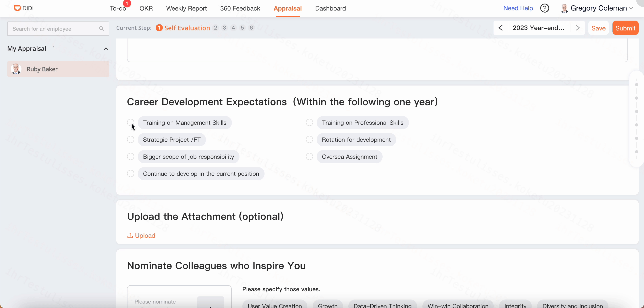Click the Rotation for development label
The image size is (644, 308).
point(356,140)
